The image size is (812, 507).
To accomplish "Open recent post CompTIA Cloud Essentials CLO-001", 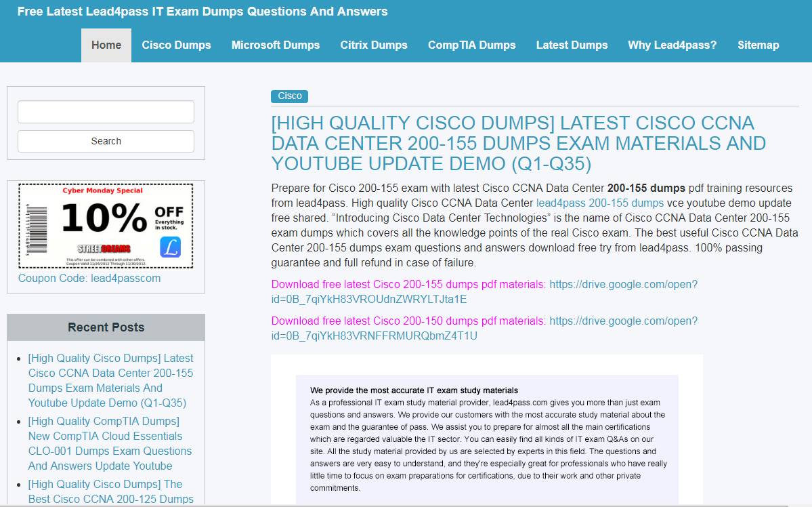I will (x=110, y=444).
